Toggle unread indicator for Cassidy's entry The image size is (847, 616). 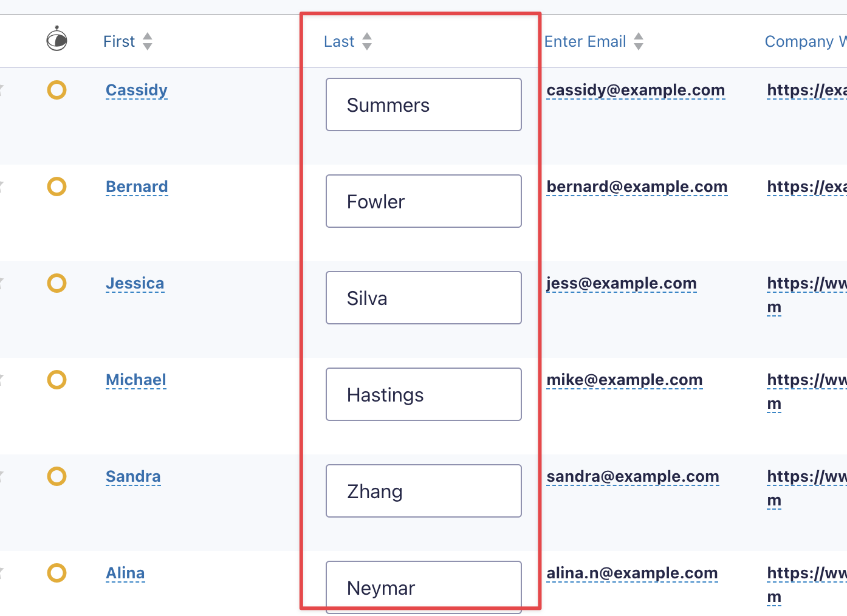[x=57, y=90]
